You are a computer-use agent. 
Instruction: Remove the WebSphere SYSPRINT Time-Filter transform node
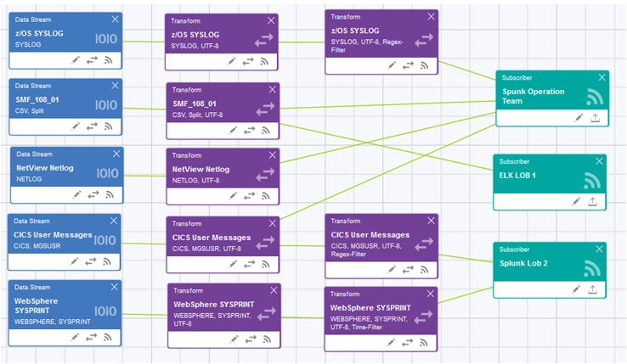click(x=431, y=294)
